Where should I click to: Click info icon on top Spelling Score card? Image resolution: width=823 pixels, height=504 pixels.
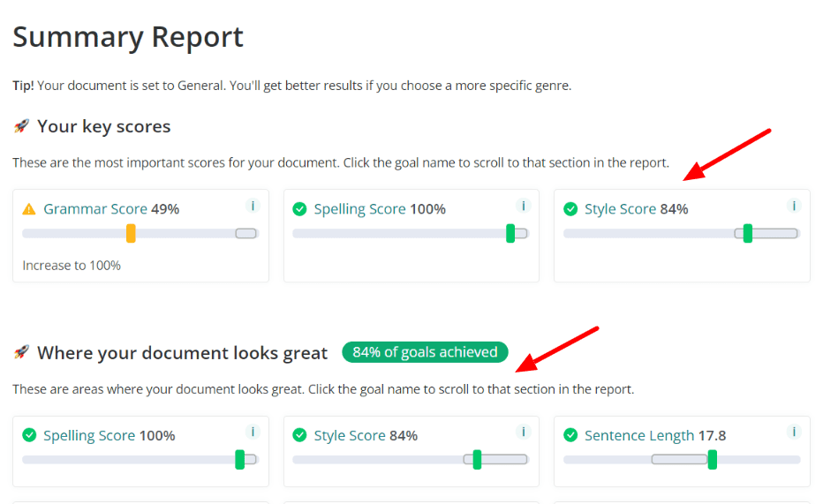(x=523, y=206)
